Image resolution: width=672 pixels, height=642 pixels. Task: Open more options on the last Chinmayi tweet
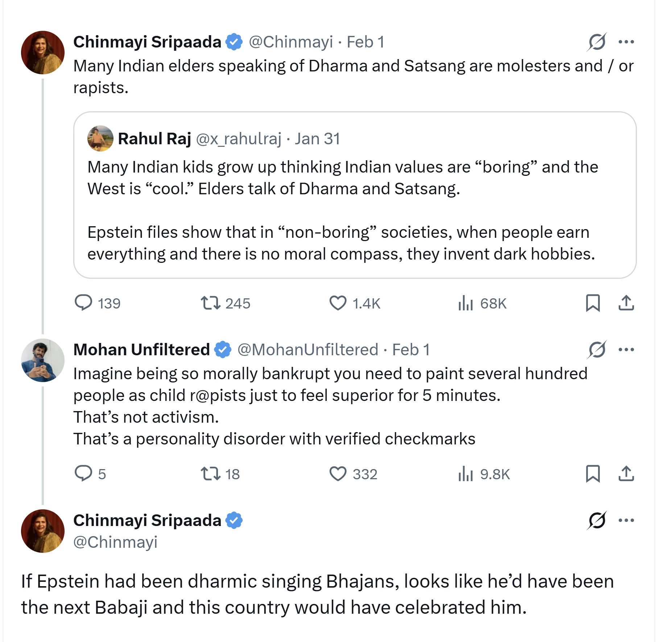coord(626,520)
